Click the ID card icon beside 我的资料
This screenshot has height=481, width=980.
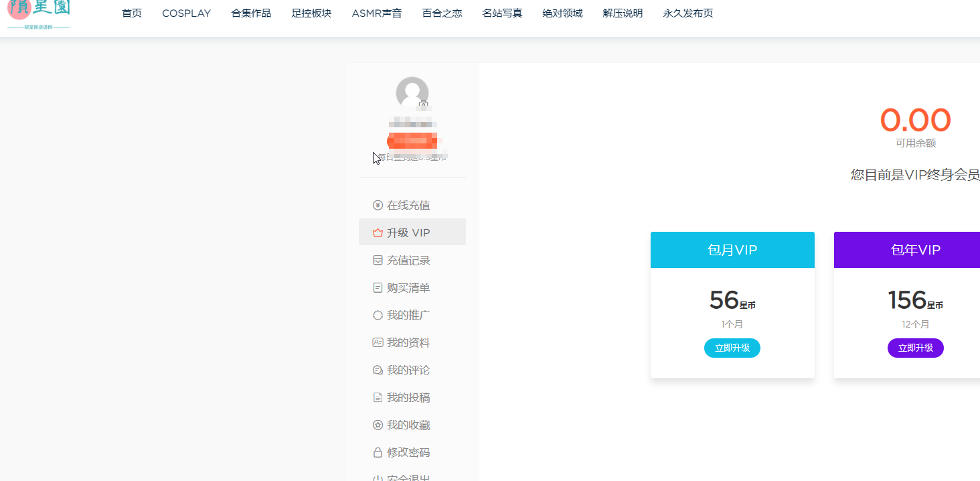click(x=378, y=342)
